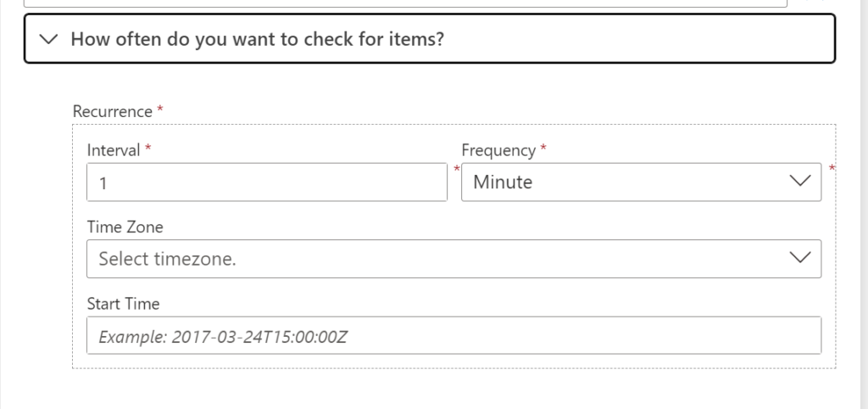Click the red asterisk beside Interval label
Viewport: 868px width, 409px height.
[148, 148]
